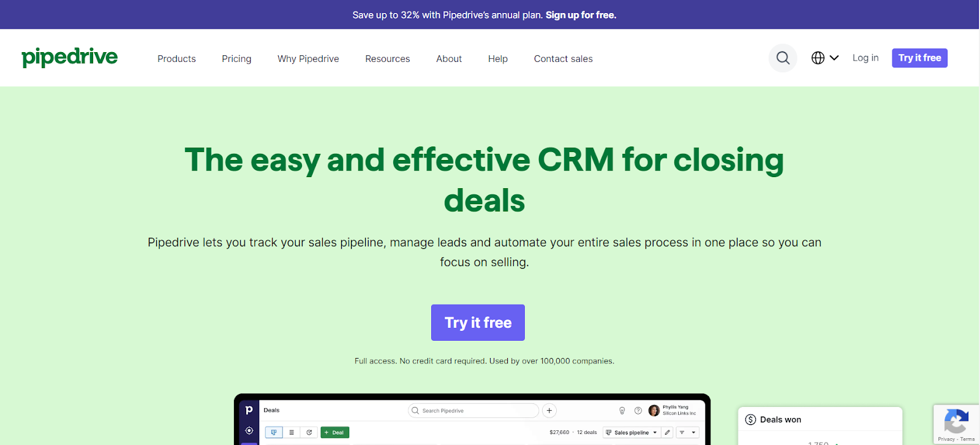
Task: Open the Resources menu
Action: [x=388, y=59]
